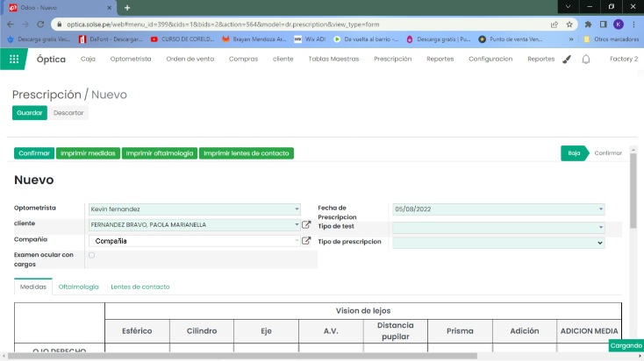Click the paintbrush theme icon in navbar
The width and height of the screenshot is (644, 361).
(567, 59)
